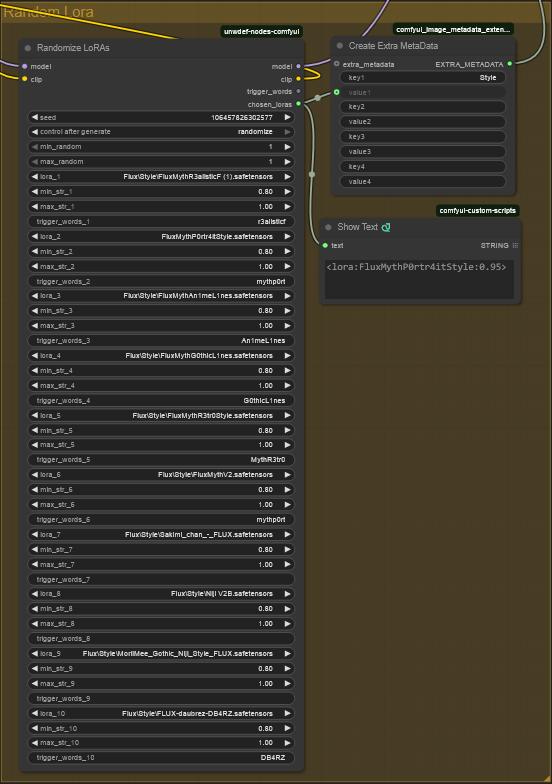Click the unwdef-nodes-comfyui badge label
The image size is (552, 784).
pyautogui.click(x=262, y=32)
